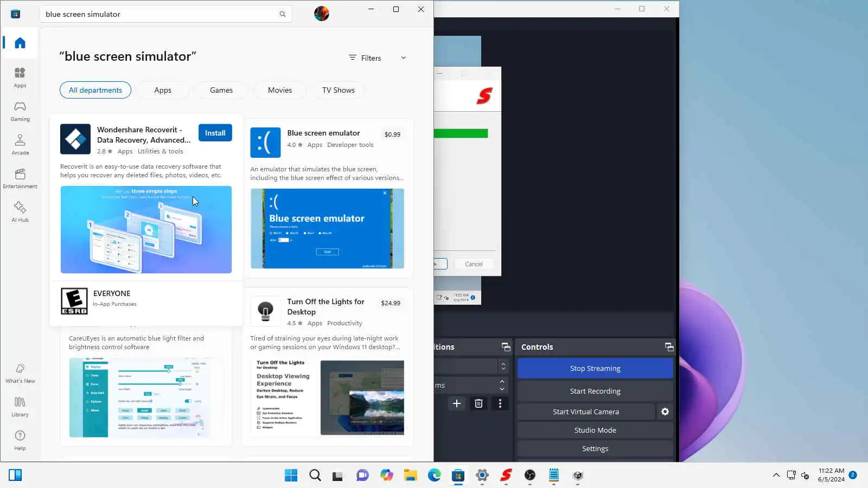Expand the Filters dropdown in Store results
This screenshot has height=488, width=868.
[x=378, y=58]
